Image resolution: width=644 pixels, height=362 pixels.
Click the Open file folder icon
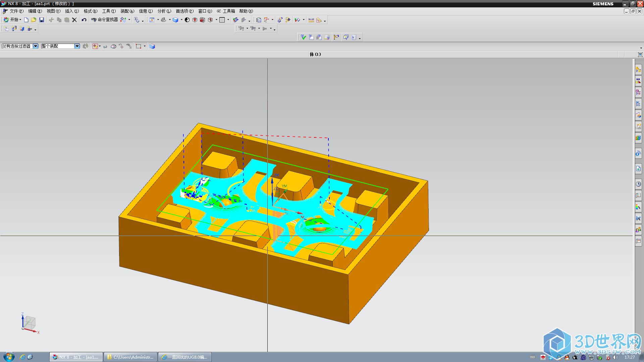[34, 20]
